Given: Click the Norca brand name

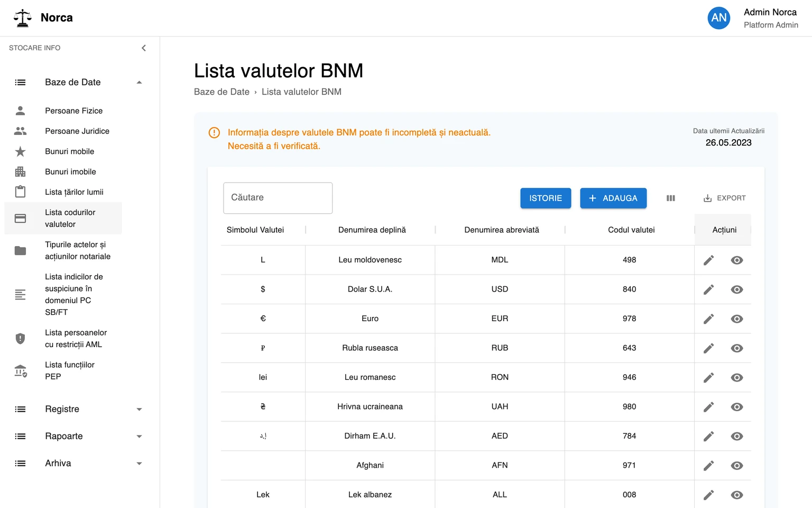Looking at the screenshot, I should 57,18.
